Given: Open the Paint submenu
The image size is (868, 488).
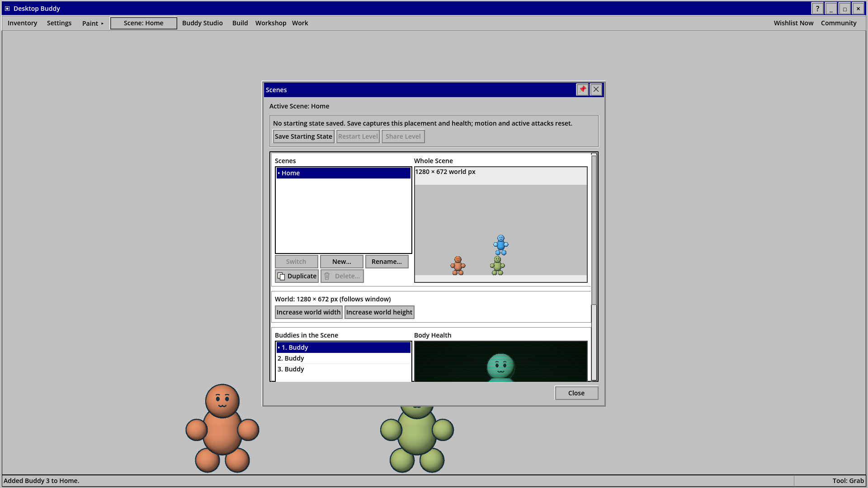Looking at the screenshot, I should coord(93,23).
